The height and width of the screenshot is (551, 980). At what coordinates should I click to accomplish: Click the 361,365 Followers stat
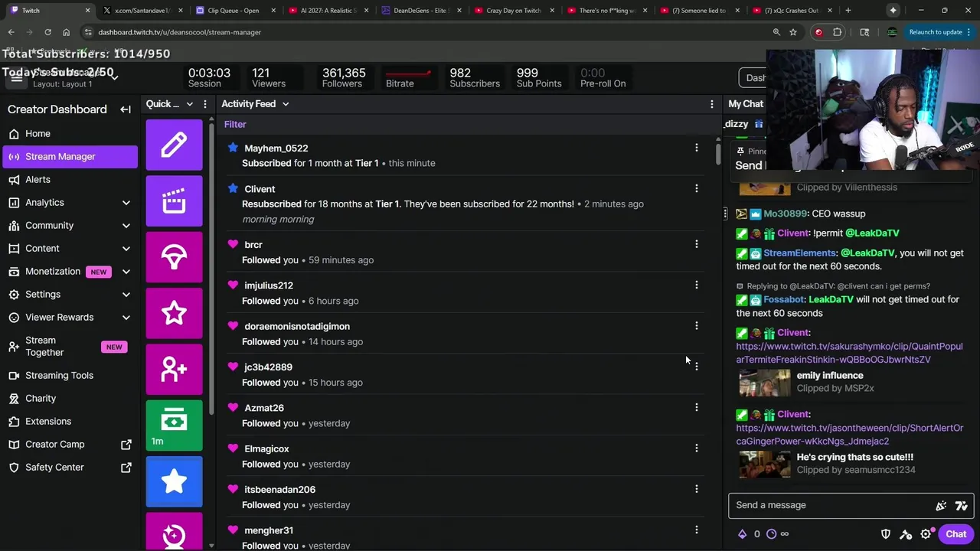[344, 77]
